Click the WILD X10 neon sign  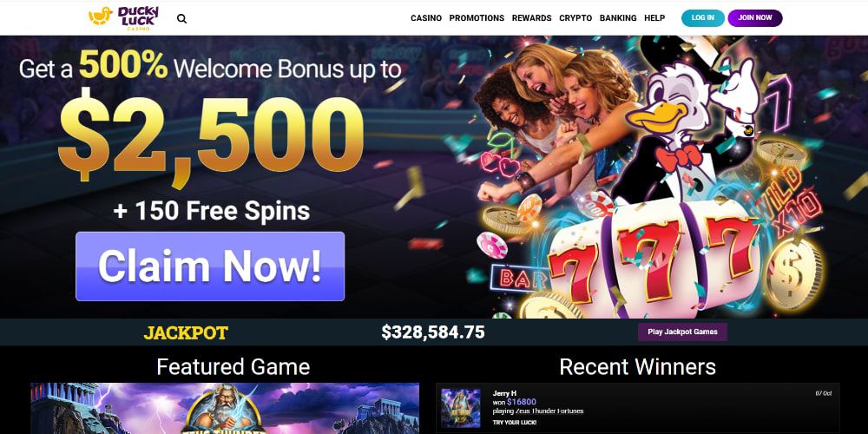tap(790, 200)
